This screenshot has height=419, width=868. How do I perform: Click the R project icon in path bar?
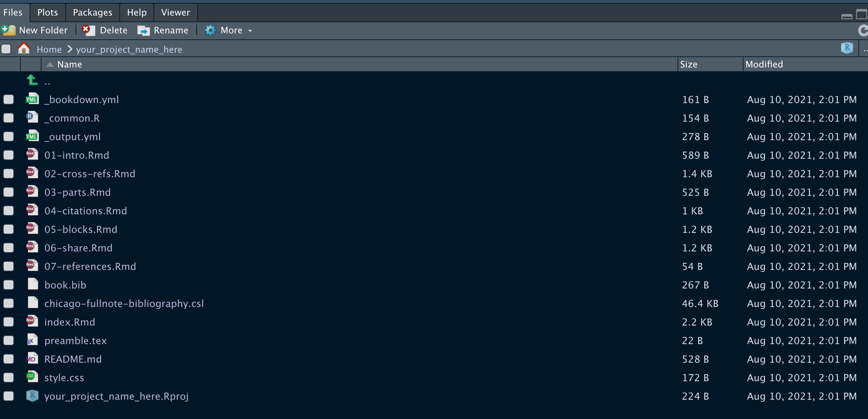coord(847,48)
